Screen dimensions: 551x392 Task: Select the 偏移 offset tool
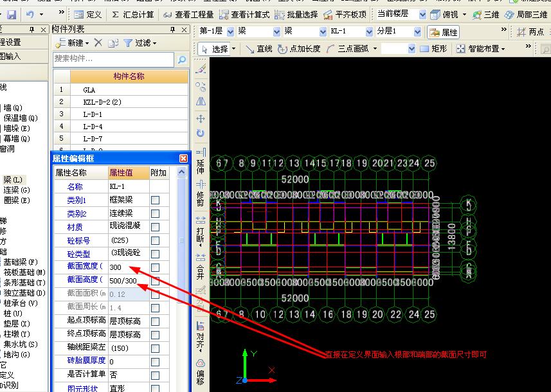point(201,373)
